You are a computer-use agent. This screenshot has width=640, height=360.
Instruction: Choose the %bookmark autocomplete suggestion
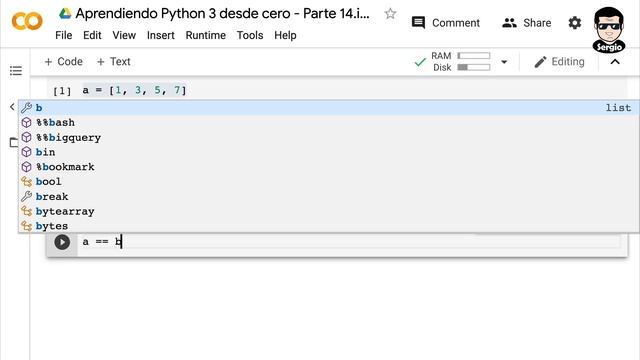329,167
